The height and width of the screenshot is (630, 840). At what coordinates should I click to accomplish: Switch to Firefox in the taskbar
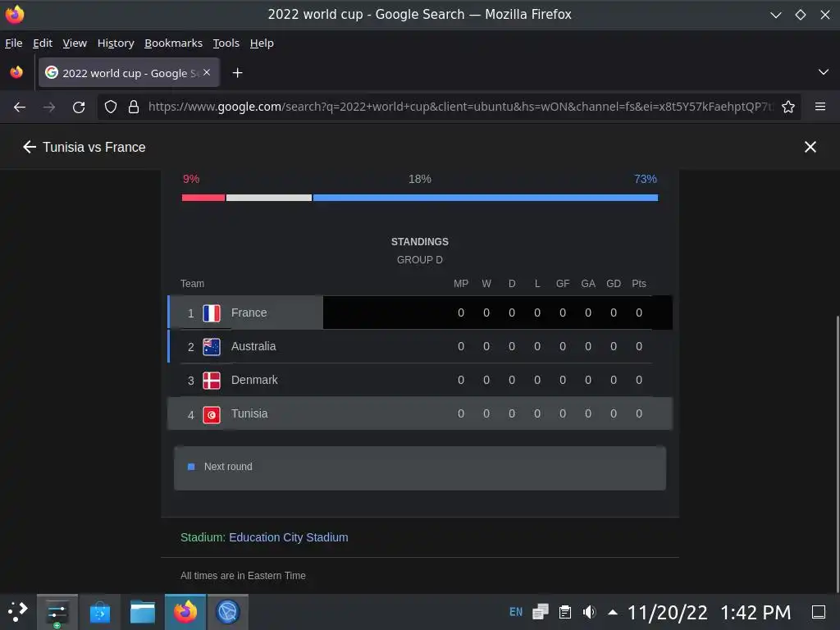[x=185, y=612]
